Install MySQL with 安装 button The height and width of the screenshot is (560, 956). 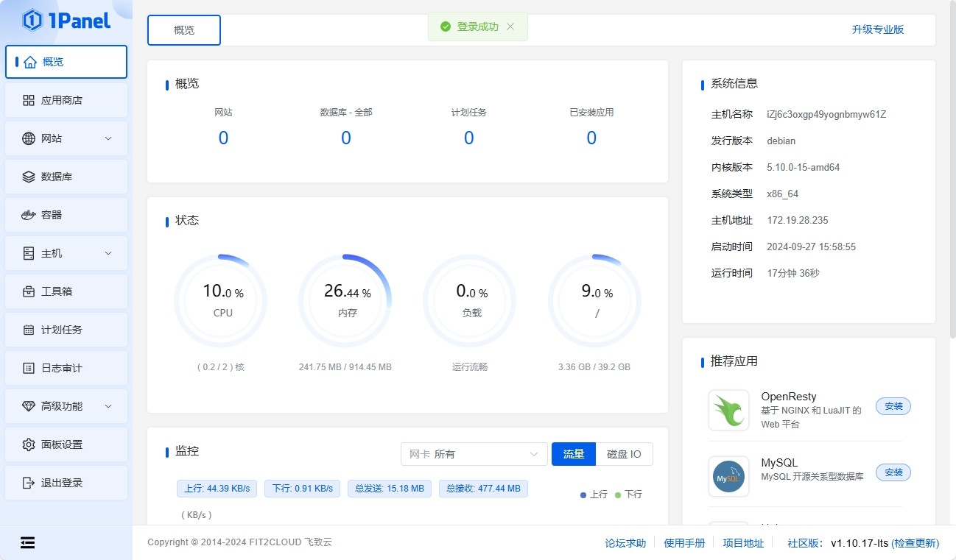click(x=893, y=472)
